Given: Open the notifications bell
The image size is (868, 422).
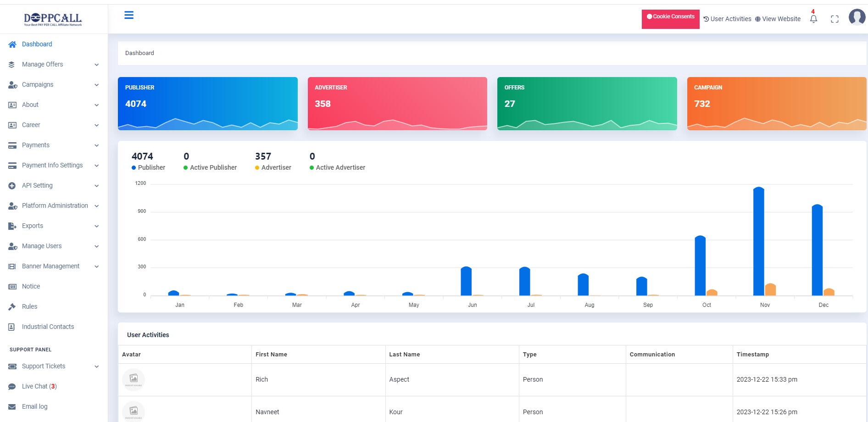Looking at the screenshot, I should click(x=813, y=19).
